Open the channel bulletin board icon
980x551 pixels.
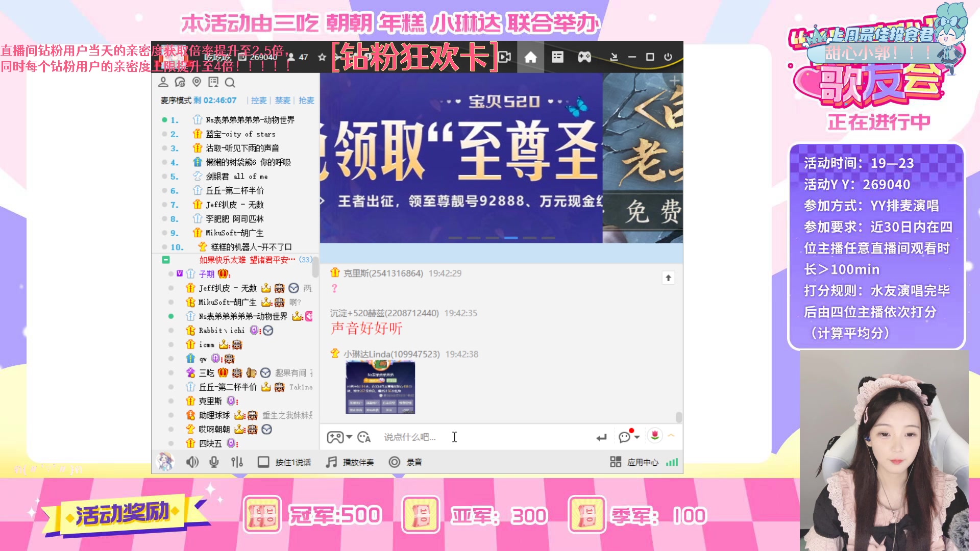tap(213, 82)
